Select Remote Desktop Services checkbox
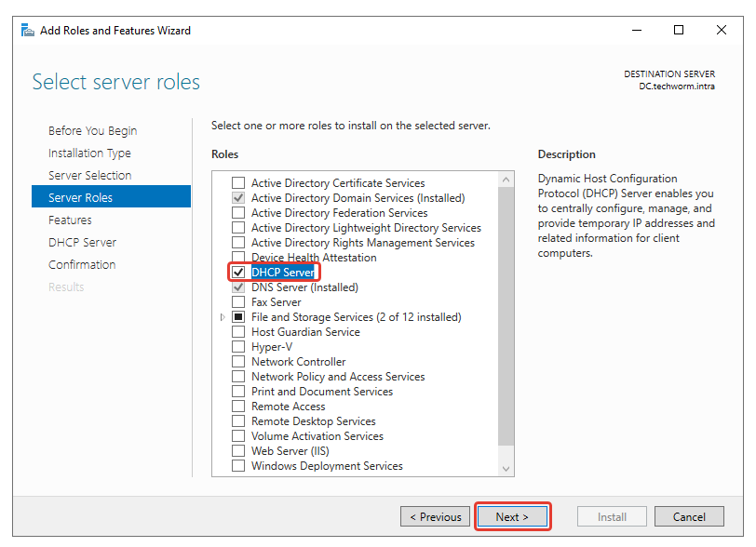Screen dimensions: 756x547 [x=239, y=421]
